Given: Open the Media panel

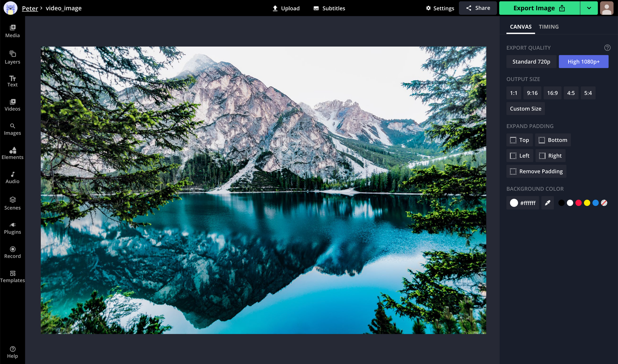Looking at the screenshot, I should pos(12,30).
